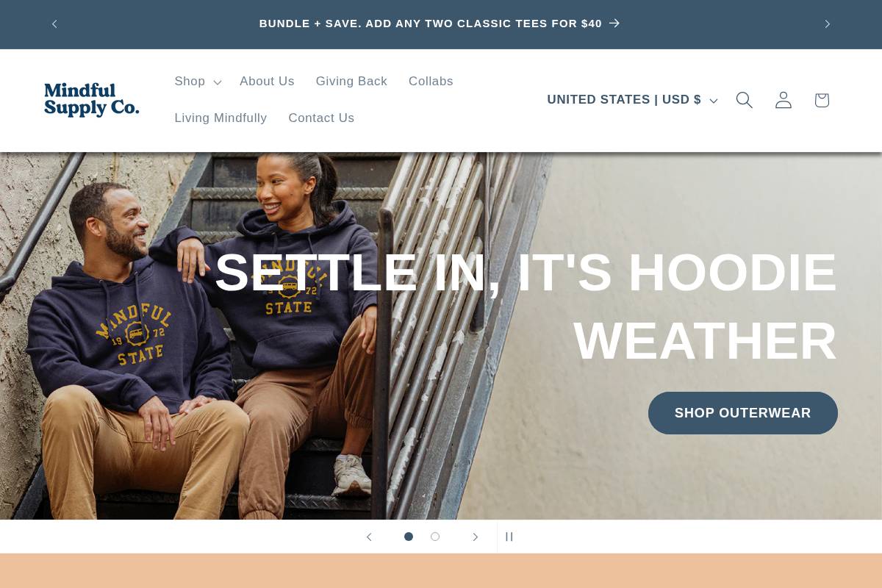The height and width of the screenshot is (588, 882).
Task: Open the search magnifier icon
Action: click(745, 100)
